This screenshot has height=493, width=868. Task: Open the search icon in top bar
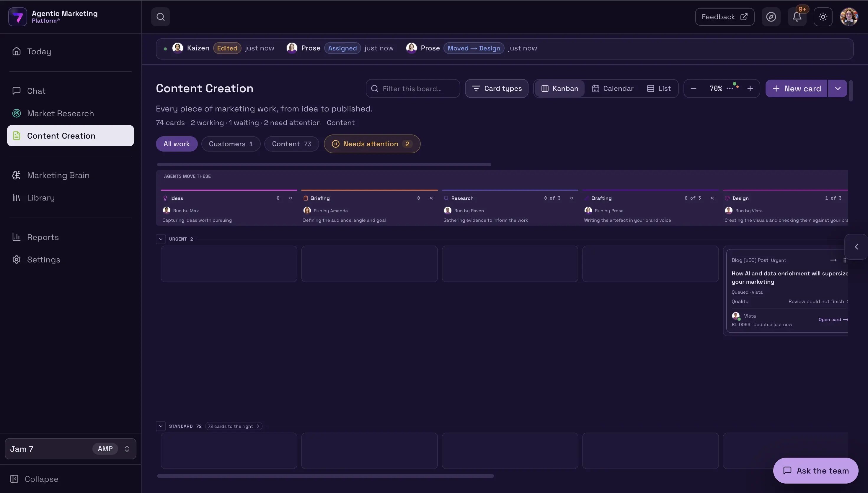[160, 17]
